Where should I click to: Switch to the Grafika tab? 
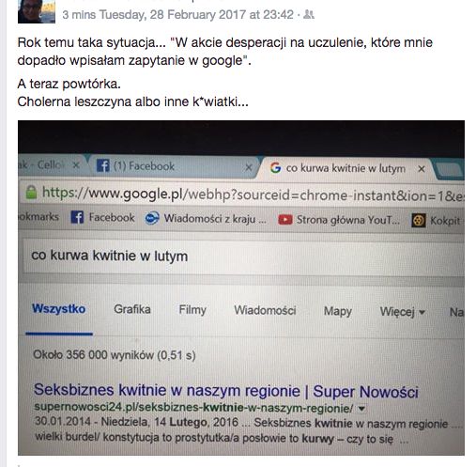click(x=132, y=309)
